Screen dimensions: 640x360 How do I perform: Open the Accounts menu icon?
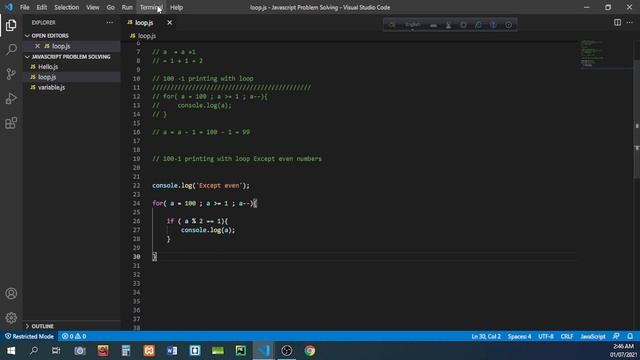click(x=11, y=293)
